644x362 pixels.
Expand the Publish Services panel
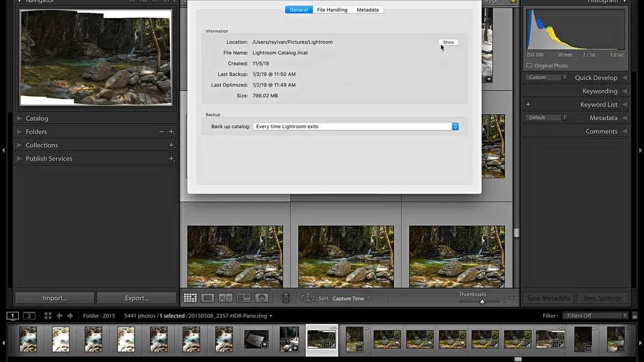point(19,159)
